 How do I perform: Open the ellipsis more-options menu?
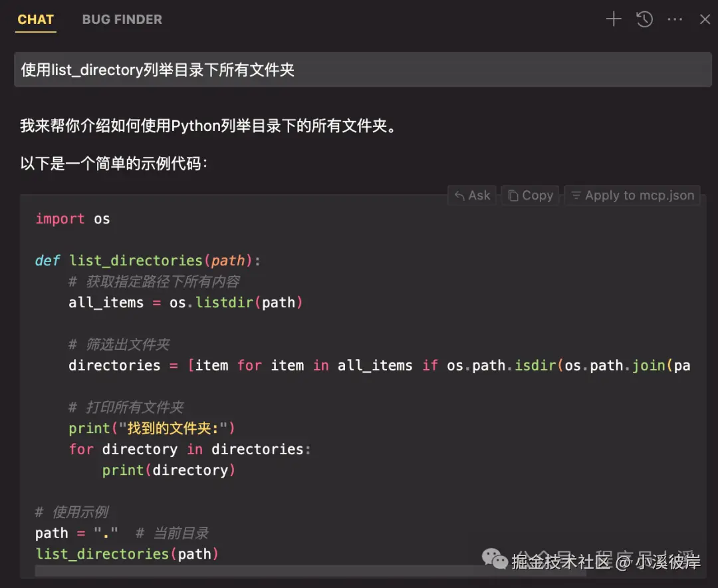pyautogui.click(x=674, y=19)
